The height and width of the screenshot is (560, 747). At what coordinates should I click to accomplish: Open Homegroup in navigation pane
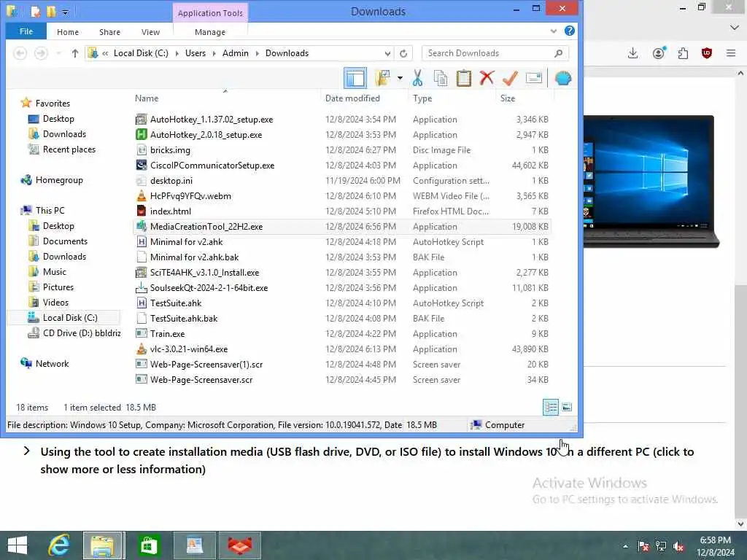tap(59, 180)
